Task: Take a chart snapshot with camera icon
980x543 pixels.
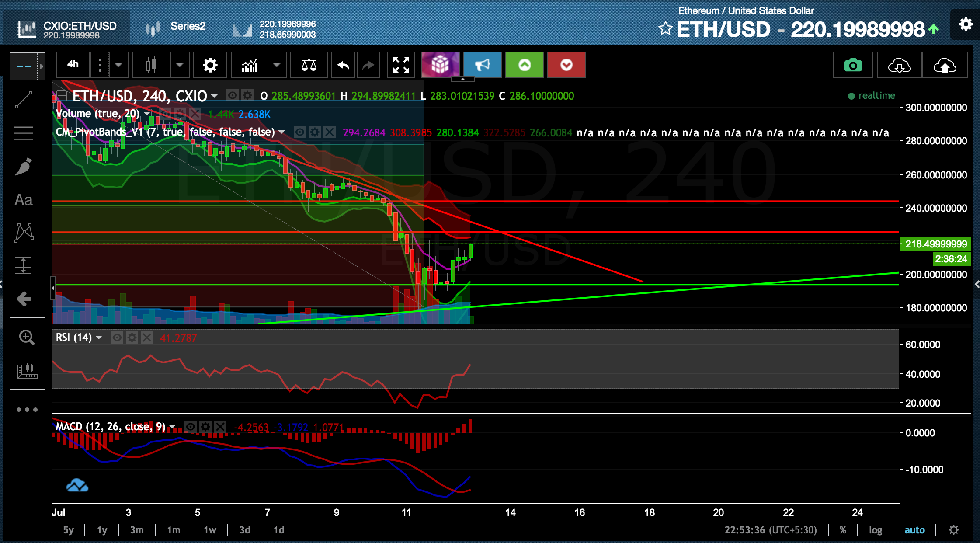Action: pos(852,66)
